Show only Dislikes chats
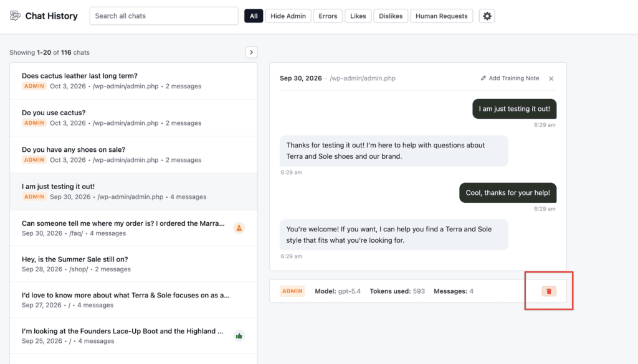This screenshot has width=638, height=364. pyautogui.click(x=391, y=16)
